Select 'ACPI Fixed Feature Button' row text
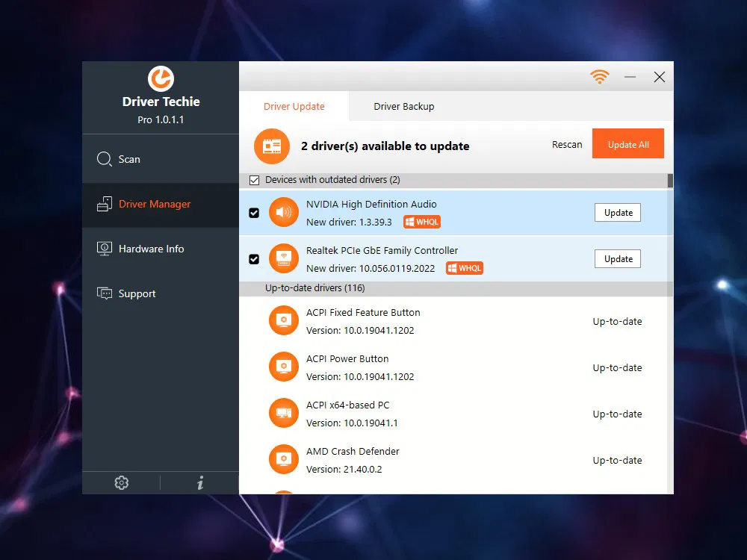 coord(364,312)
